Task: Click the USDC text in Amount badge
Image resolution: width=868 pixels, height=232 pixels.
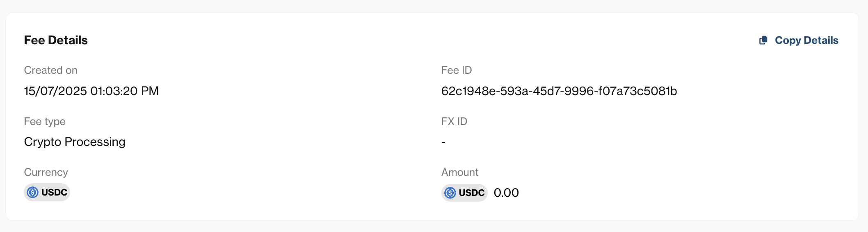Action: (472, 193)
